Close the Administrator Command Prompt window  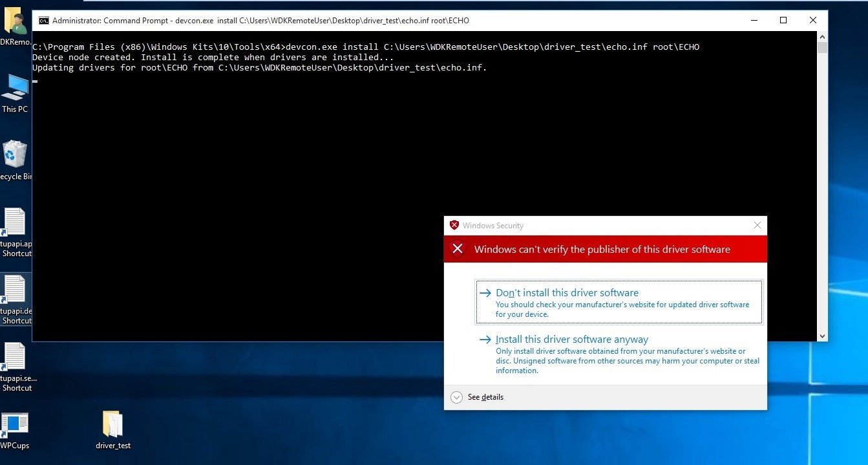(813, 21)
